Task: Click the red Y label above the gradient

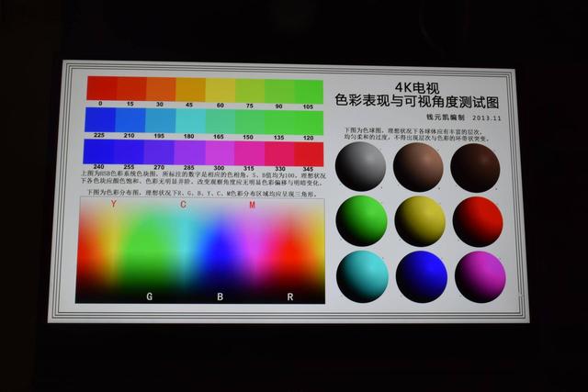Action: point(113,204)
